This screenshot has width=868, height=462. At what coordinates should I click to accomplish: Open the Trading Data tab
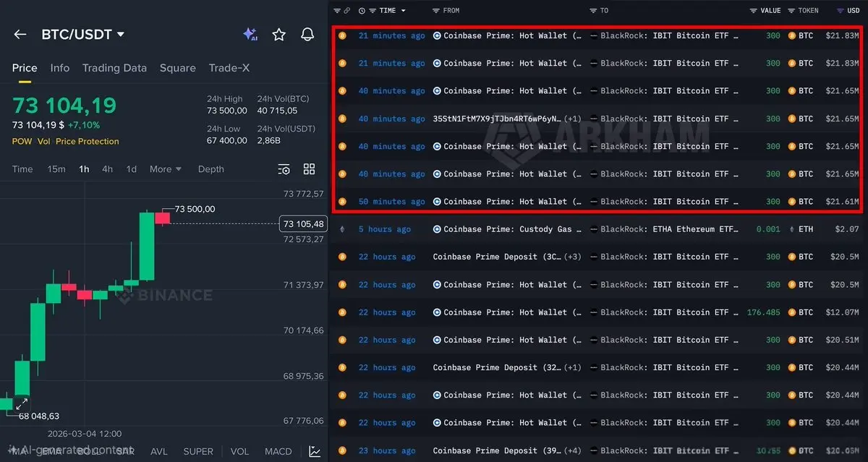pos(114,68)
